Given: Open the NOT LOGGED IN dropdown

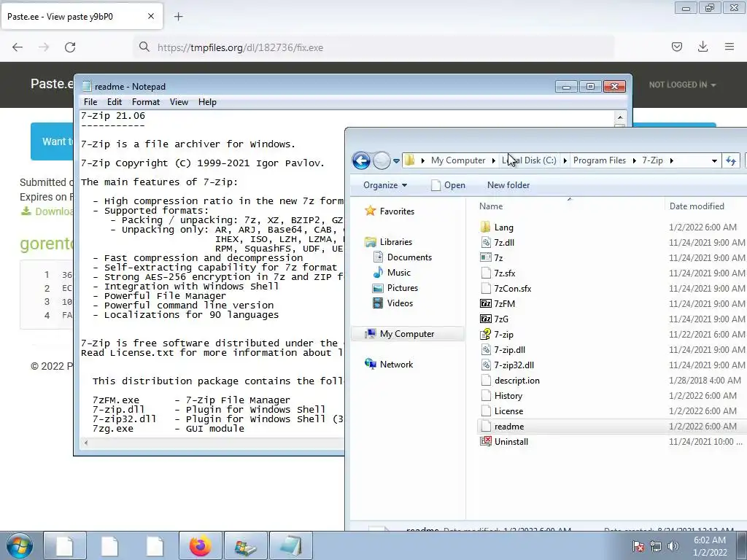Looking at the screenshot, I should tap(682, 85).
